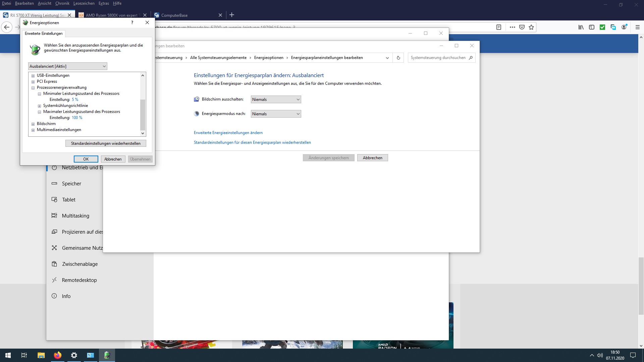Expand Systemkühlungsrichtlinie node

pyautogui.click(x=39, y=106)
